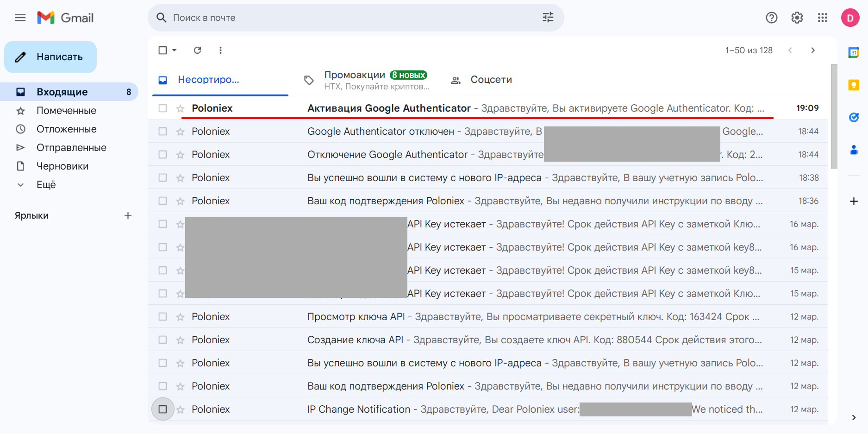Check the Отключение Google Authenticator email
868x434 pixels.
162,154
